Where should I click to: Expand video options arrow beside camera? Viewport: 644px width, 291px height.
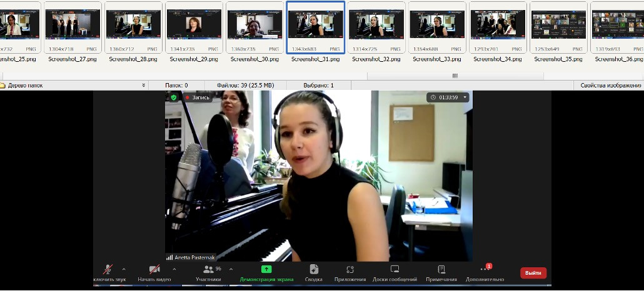[174, 269]
